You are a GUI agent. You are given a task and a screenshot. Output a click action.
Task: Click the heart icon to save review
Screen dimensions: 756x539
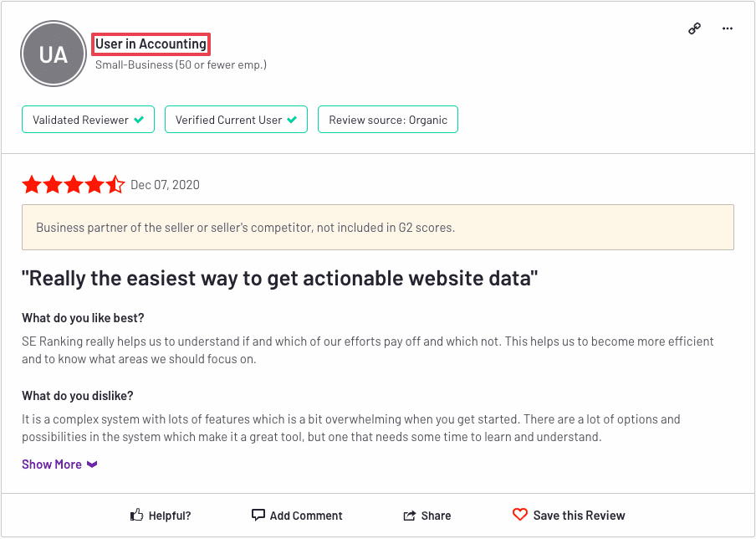520,515
